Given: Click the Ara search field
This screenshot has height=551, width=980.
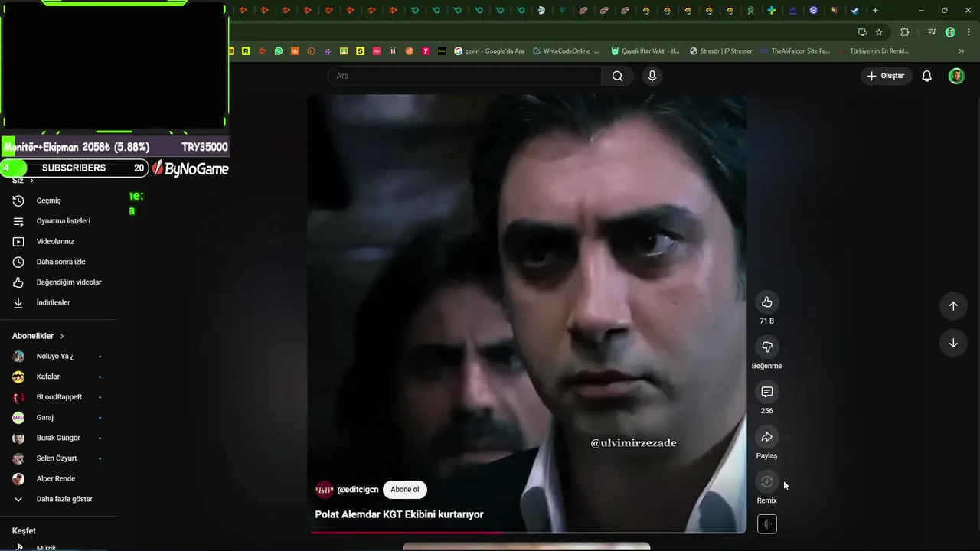Looking at the screenshot, I should pyautogui.click(x=465, y=76).
